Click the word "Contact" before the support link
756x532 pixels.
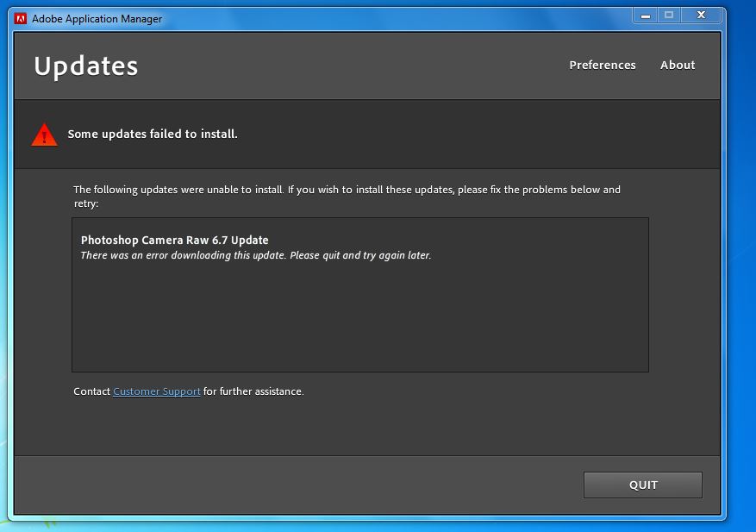(x=91, y=391)
